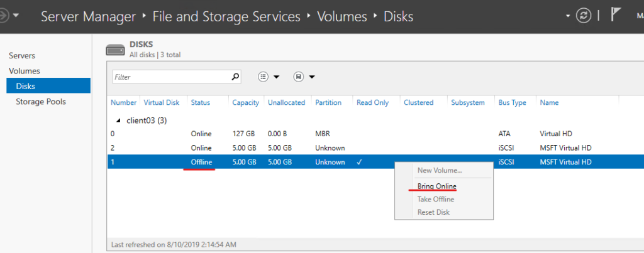This screenshot has width=644, height=253.
Task: Open Storage Pools in the sidebar
Action: point(41,102)
